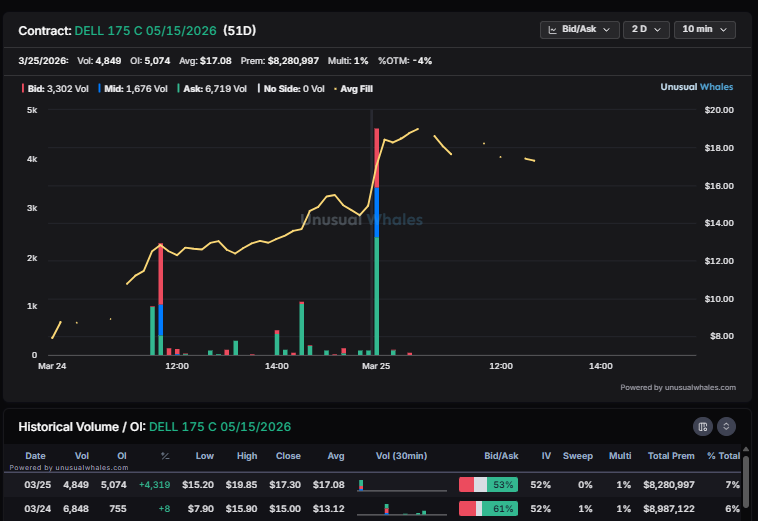Click the (51D) days-to-expiry label
The width and height of the screenshot is (758, 521).
pyautogui.click(x=239, y=30)
